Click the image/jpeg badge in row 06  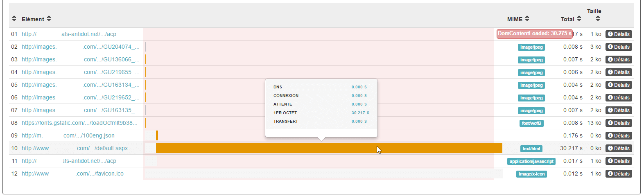point(531,98)
